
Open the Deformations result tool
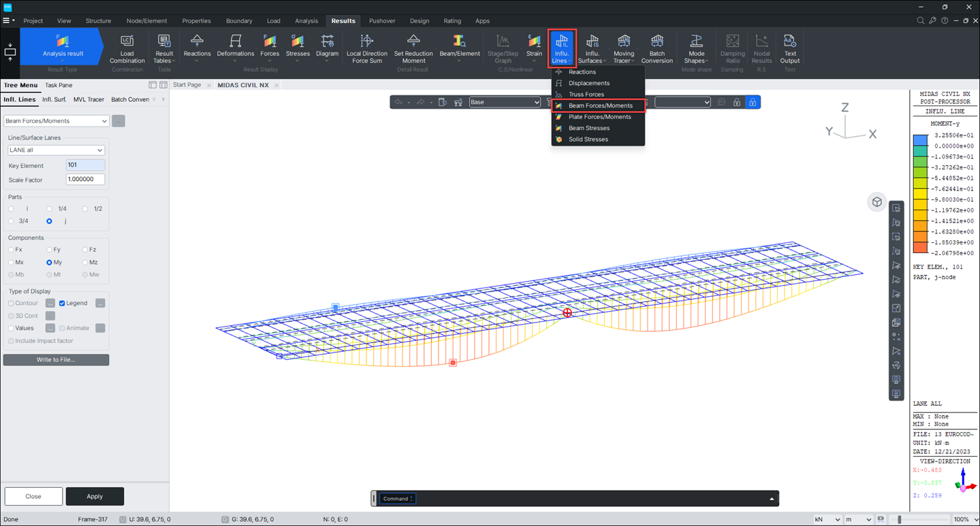[x=236, y=49]
